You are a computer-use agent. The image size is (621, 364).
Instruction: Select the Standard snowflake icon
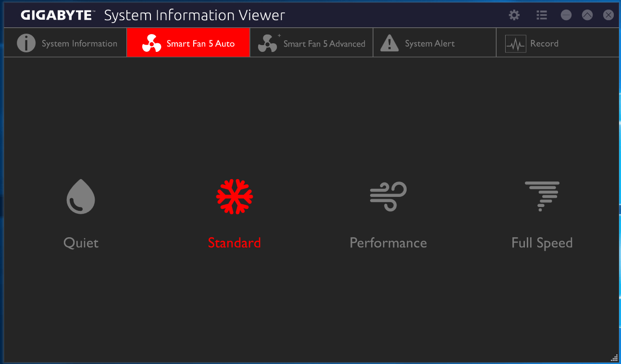235,196
